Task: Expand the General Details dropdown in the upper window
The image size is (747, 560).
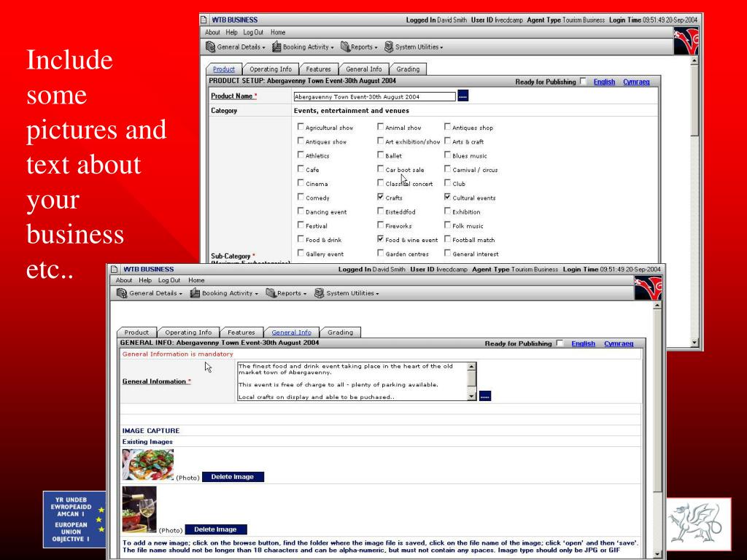Action: click(x=240, y=47)
